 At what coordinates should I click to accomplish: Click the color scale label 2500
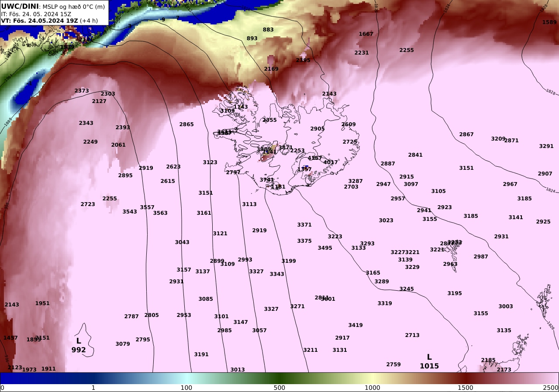click(x=551, y=388)
